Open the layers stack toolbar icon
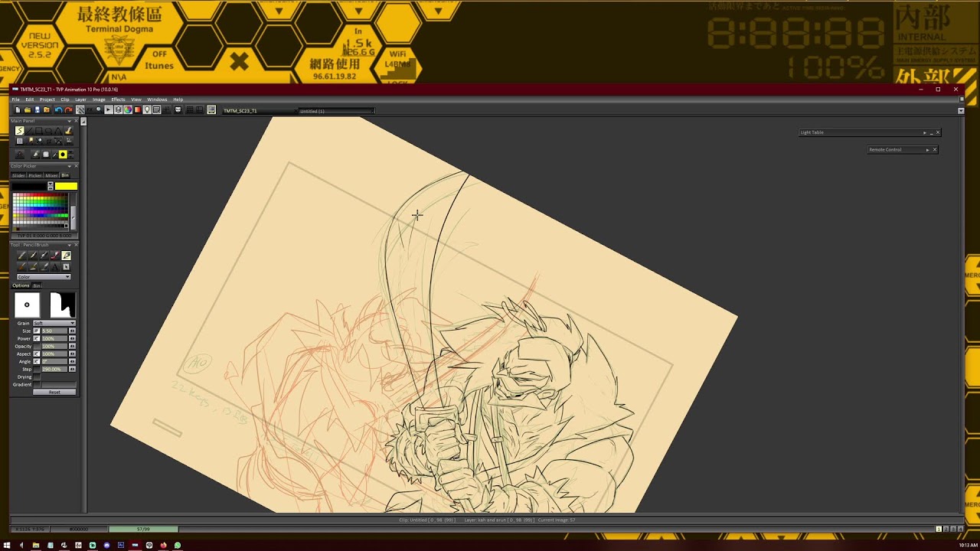Viewport: 980px width, 551px height. pos(118,110)
